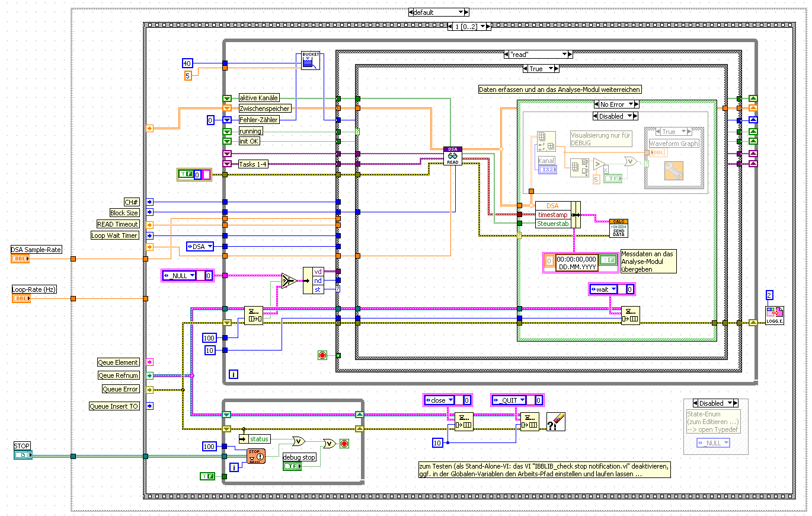
Task: Click the red stop terminal below the read case
Action: 322,355
